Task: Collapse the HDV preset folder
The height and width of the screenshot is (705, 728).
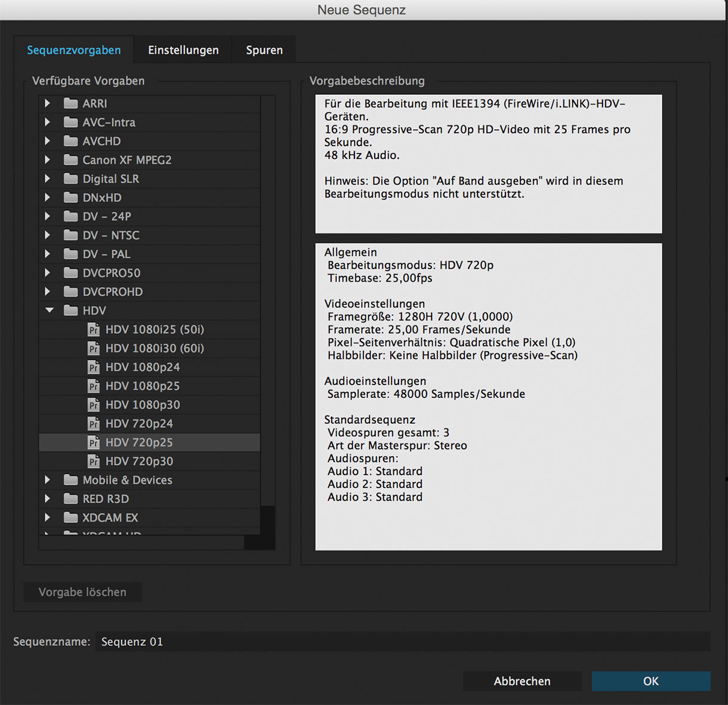Action: pyautogui.click(x=49, y=310)
